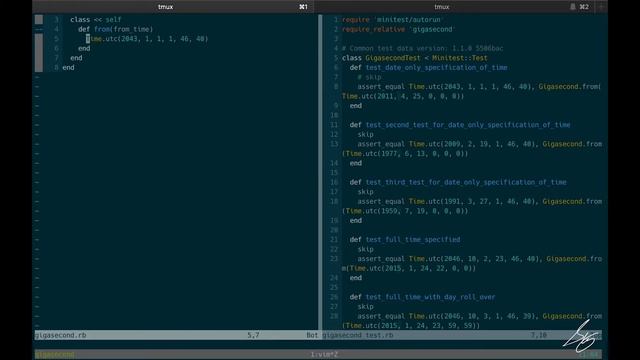The image size is (640, 360).
Task: Click the test_second_test_for_date_only_specification_of_time method name
Action: pyautogui.click(x=468, y=125)
